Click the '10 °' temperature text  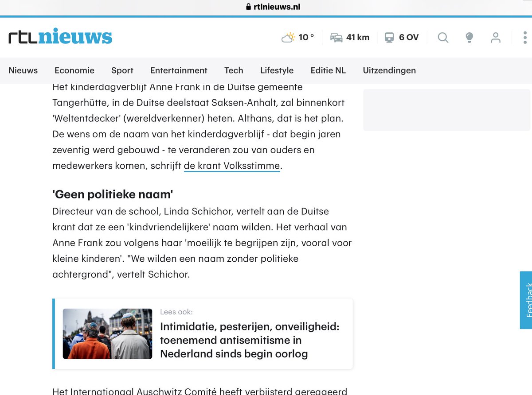point(306,37)
